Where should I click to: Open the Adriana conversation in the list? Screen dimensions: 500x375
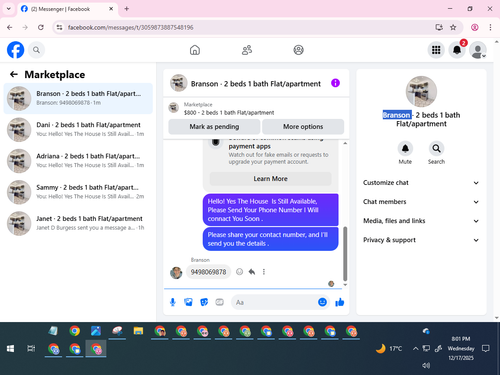pyautogui.click(x=78, y=161)
